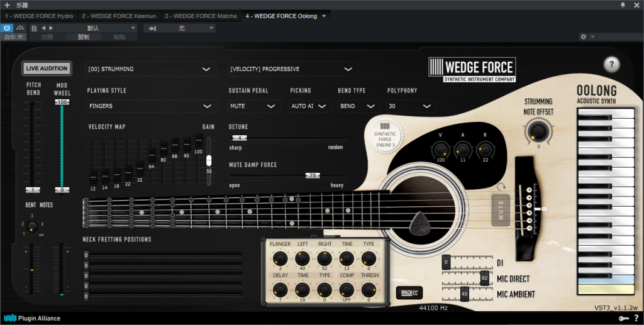This screenshot has height=325, width=644.
Task: Click the Mod Wheel slider top handle
Action: [x=62, y=102]
